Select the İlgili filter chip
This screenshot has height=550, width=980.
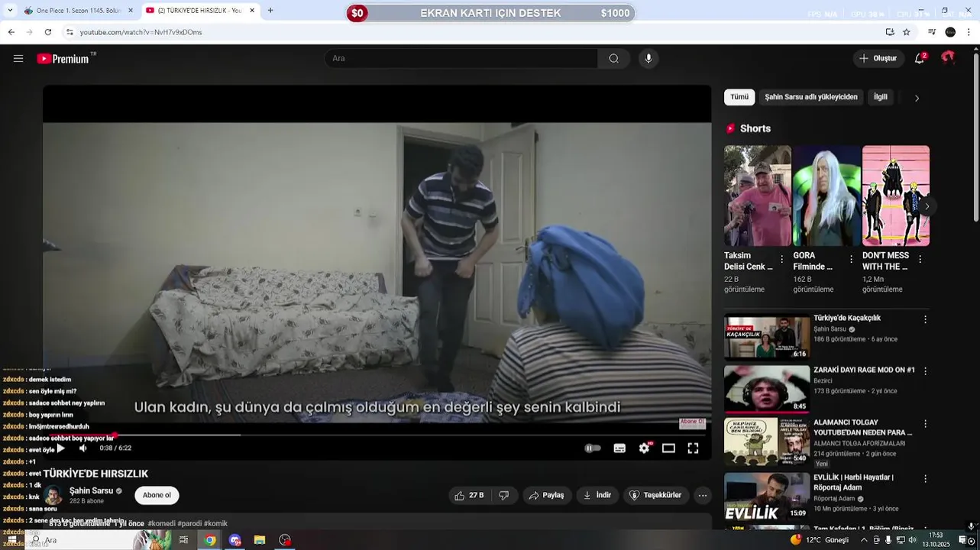[881, 97]
